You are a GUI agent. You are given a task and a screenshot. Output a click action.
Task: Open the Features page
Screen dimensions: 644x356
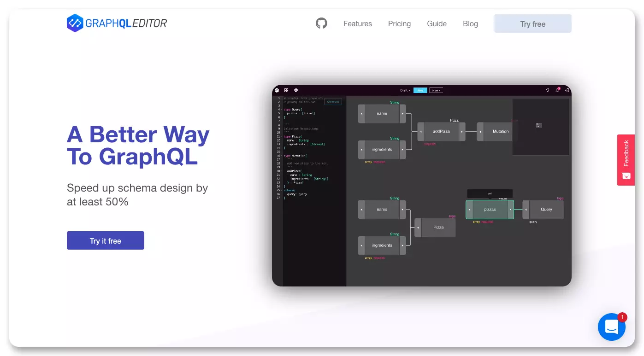click(x=357, y=23)
